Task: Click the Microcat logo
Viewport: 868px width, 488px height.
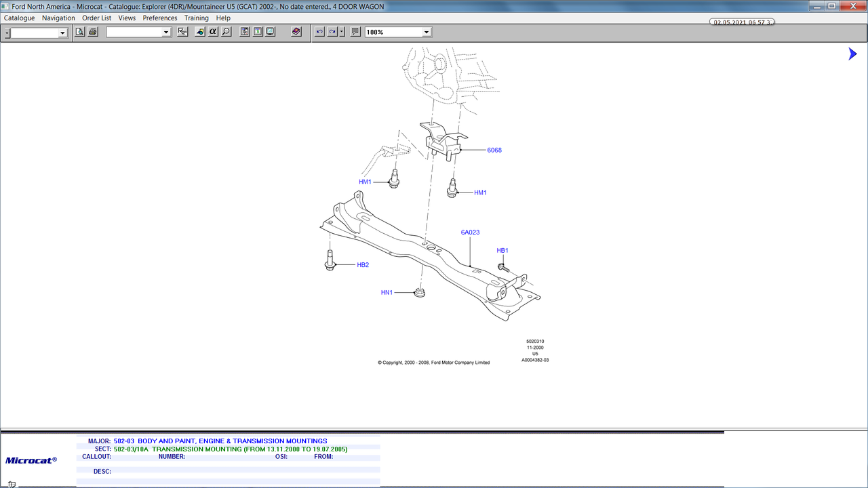Action: [x=31, y=460]
